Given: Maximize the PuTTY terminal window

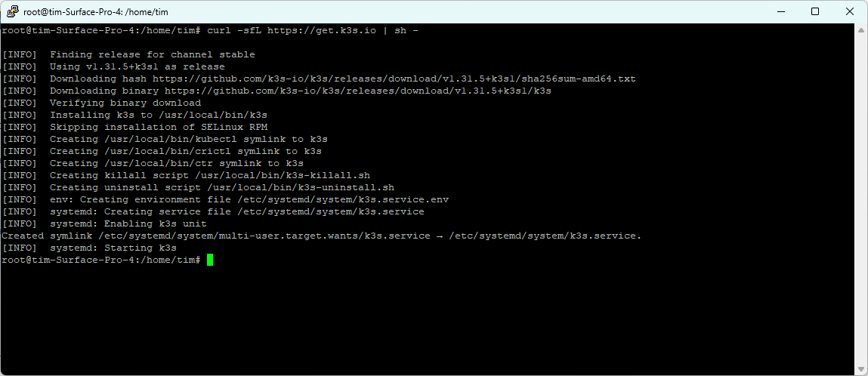Looking at the screenshot, I should 815,11.
